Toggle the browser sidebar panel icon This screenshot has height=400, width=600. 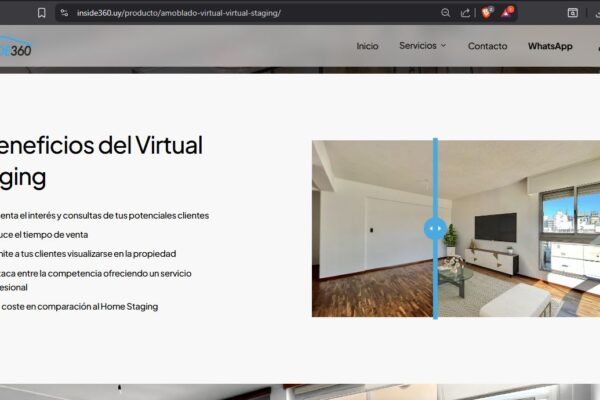click(573, 13)
